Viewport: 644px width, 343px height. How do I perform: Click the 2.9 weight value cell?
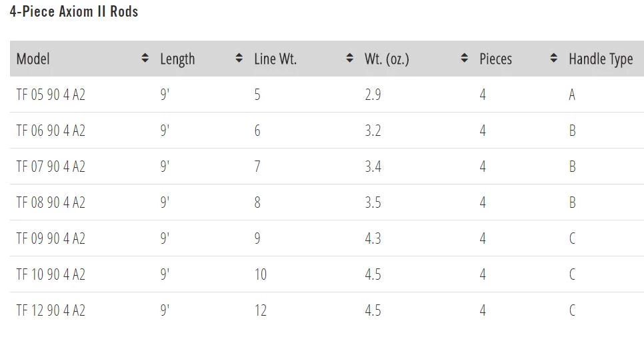[x=373, y=95]
